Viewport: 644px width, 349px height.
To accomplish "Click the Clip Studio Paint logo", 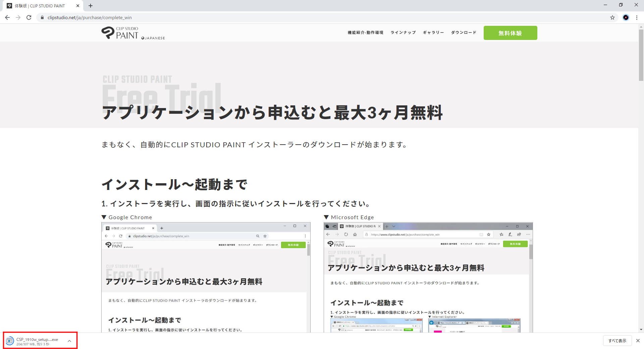I will tap(120, 33).
